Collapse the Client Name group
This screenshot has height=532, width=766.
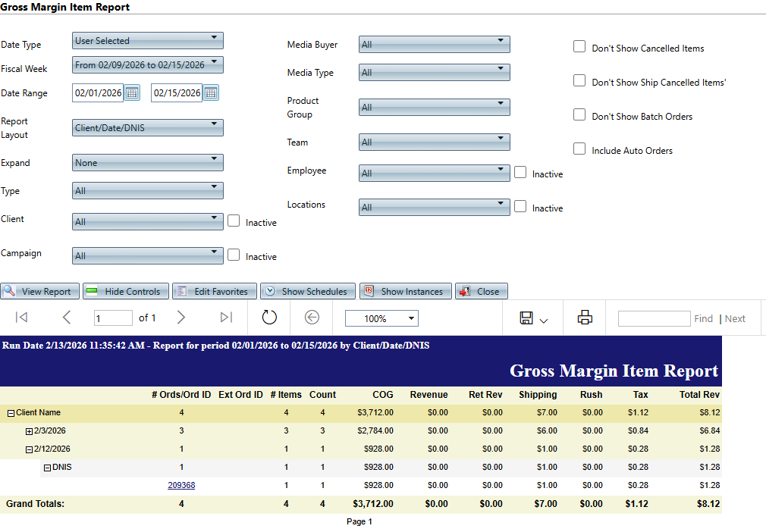[x=11, y=413]
